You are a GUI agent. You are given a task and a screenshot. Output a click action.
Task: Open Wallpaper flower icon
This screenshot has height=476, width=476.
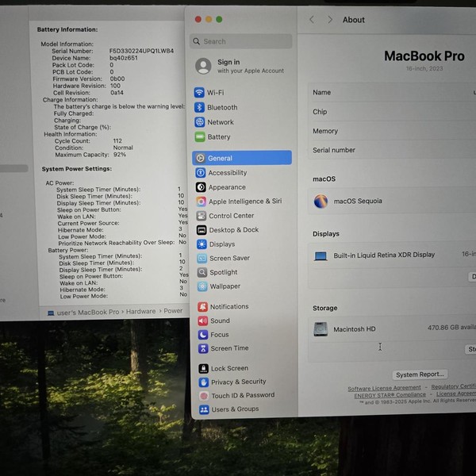coord(202,286)
